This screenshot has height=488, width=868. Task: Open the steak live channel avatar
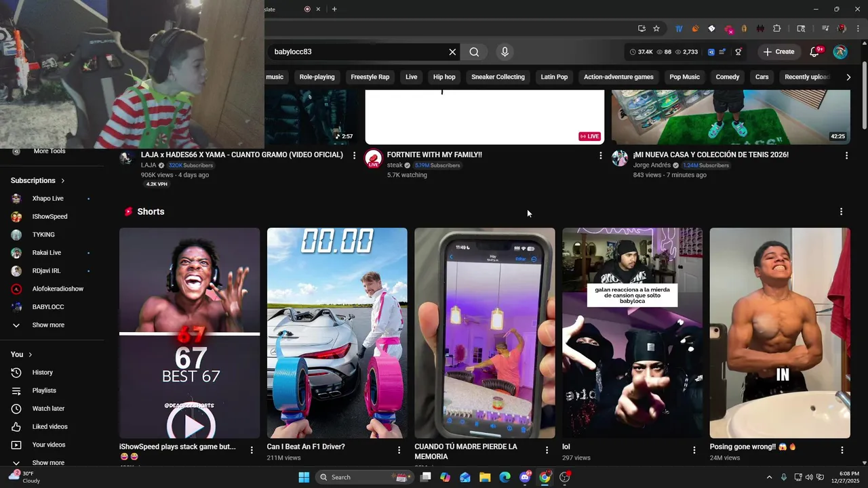point(373,159)
